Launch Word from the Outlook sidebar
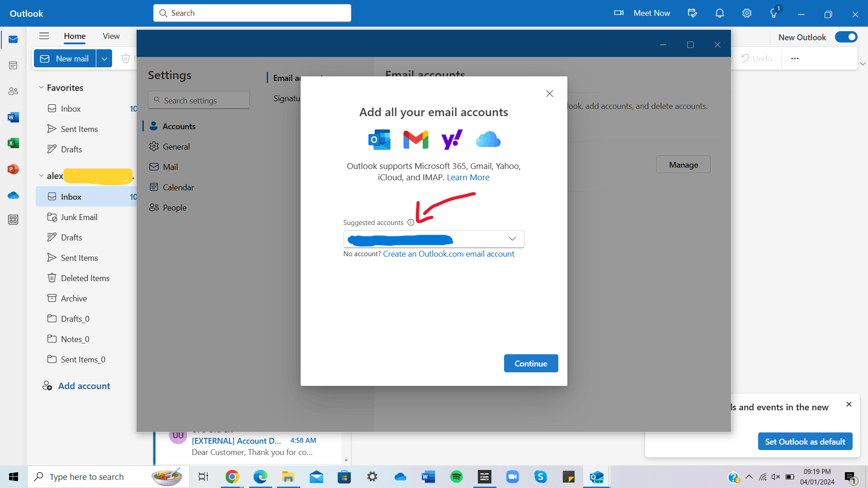 (13, 117)
